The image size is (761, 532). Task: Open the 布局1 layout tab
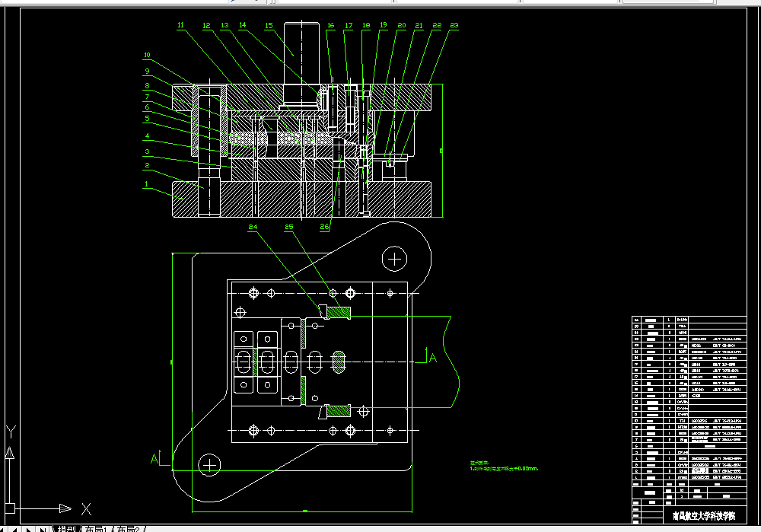coord(96,529)
